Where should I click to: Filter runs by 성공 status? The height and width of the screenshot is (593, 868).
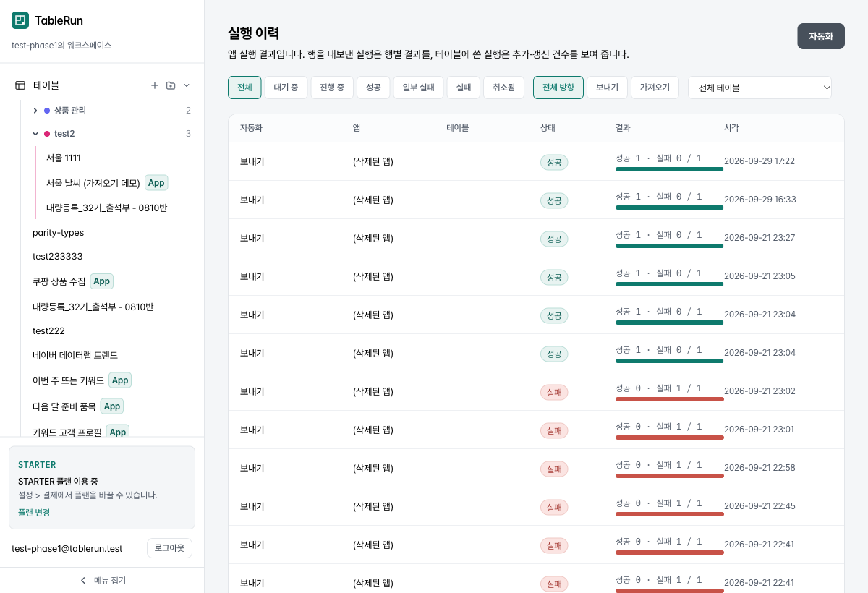(x=373, y=88)
